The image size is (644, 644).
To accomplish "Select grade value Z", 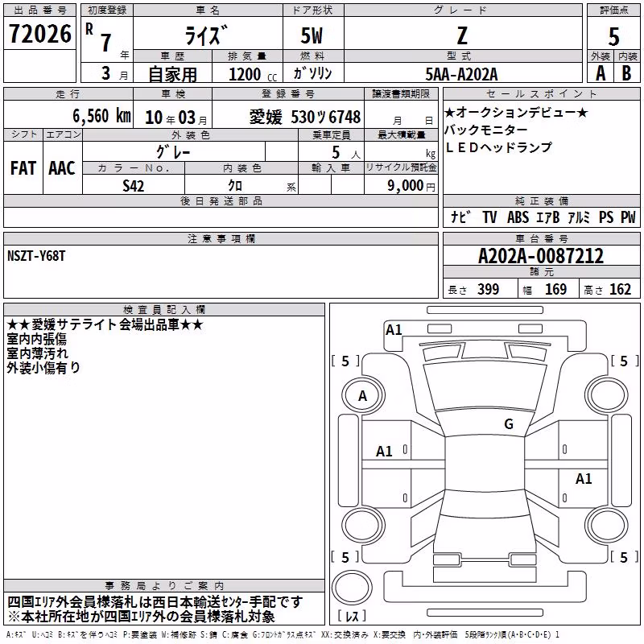I will (x=462, y=35).
